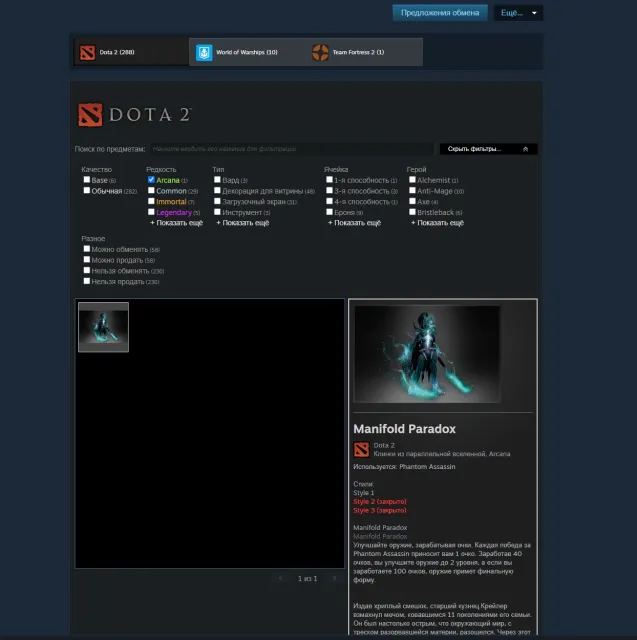Go to previous inventory page arrow

coord(280,578)
